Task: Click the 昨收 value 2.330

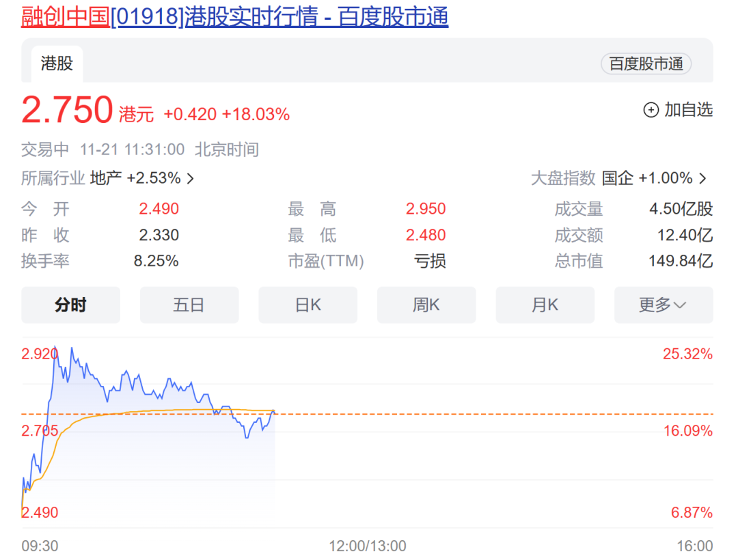Action: [159, 235]
